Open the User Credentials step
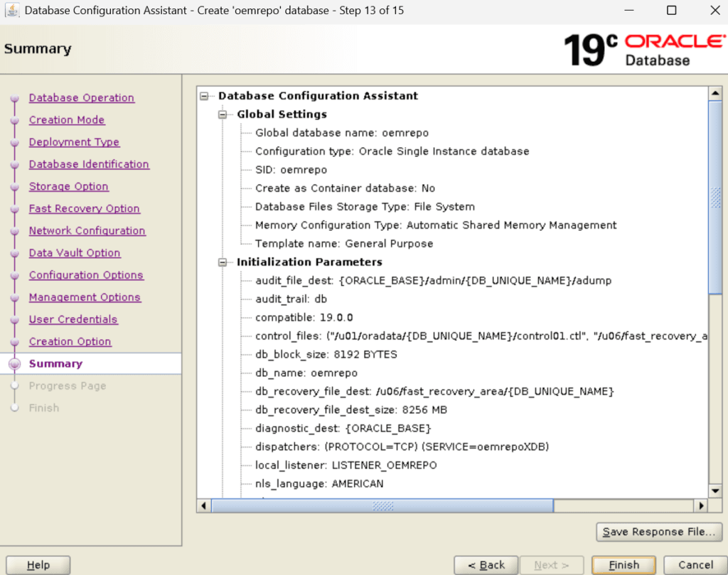This screenshot has height=575, width=728. pos(73,319)
